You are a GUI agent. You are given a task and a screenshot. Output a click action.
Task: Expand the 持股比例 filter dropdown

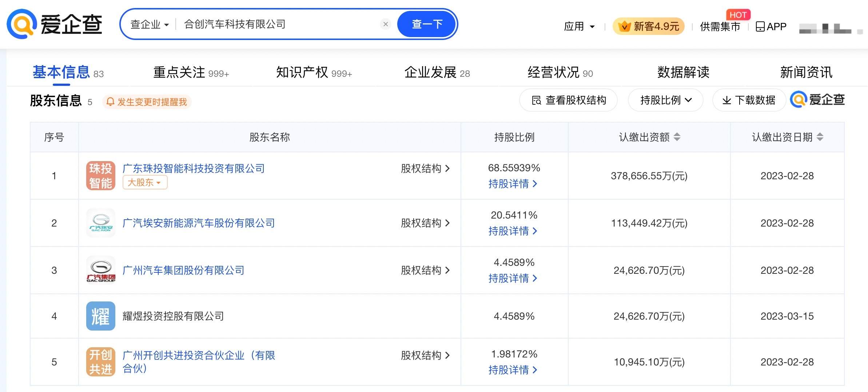(665, 100)
